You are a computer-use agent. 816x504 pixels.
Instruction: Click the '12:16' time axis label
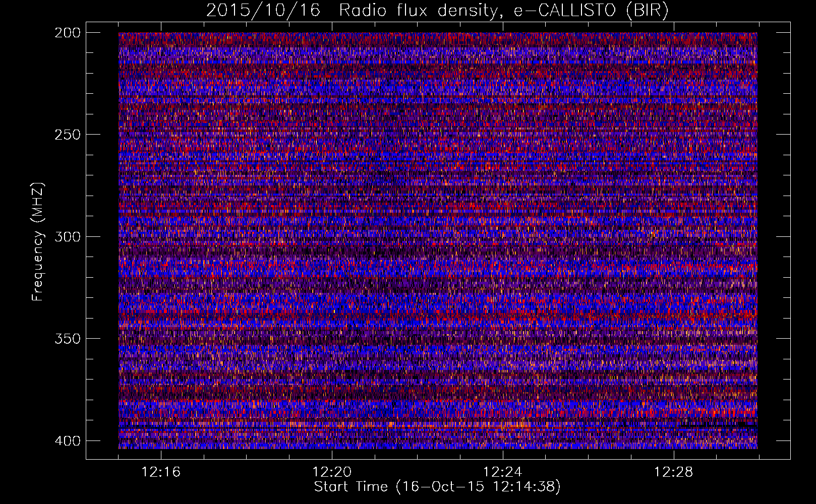pyautogui.click(x=161, y=472)
